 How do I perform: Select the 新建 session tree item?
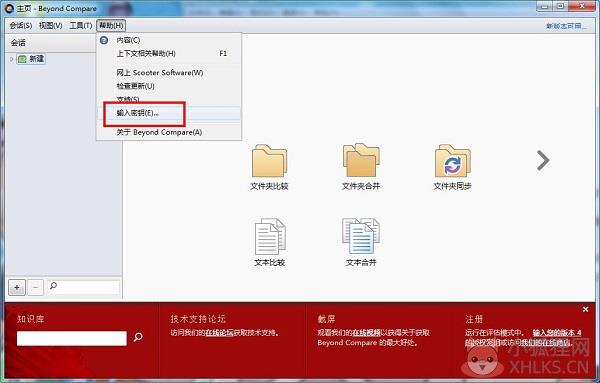pyautogui.click(x=31, y=59)
